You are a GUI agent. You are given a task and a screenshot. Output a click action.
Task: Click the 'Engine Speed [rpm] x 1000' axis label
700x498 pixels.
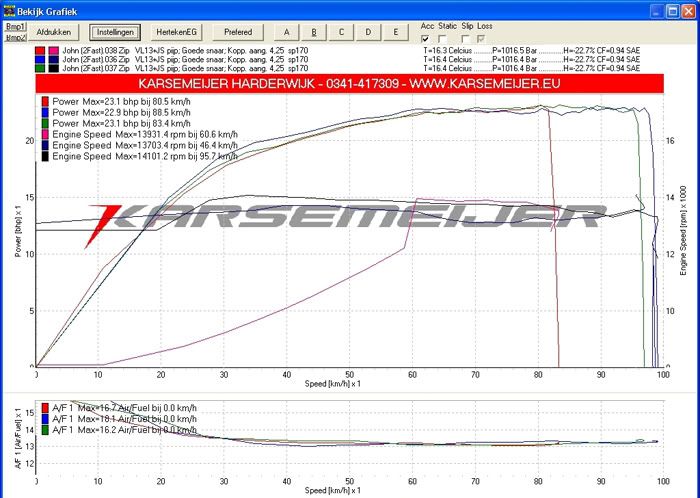[683, 231]
